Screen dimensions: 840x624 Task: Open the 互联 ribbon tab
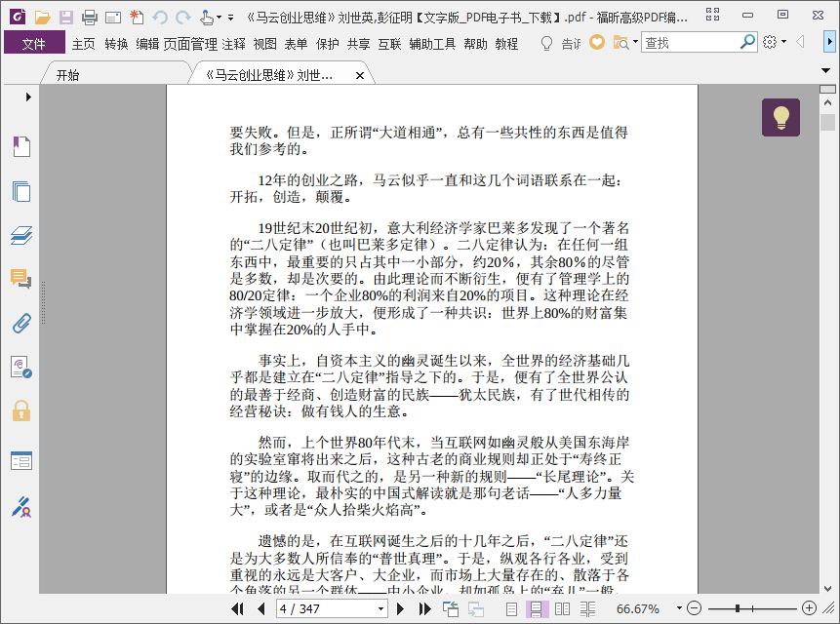(389, 43)
